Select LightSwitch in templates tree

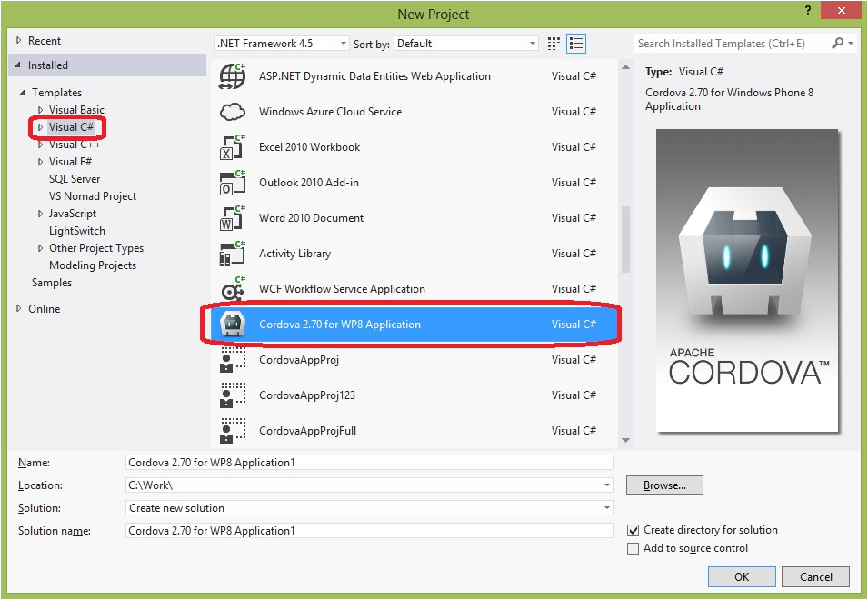(77, 231)
